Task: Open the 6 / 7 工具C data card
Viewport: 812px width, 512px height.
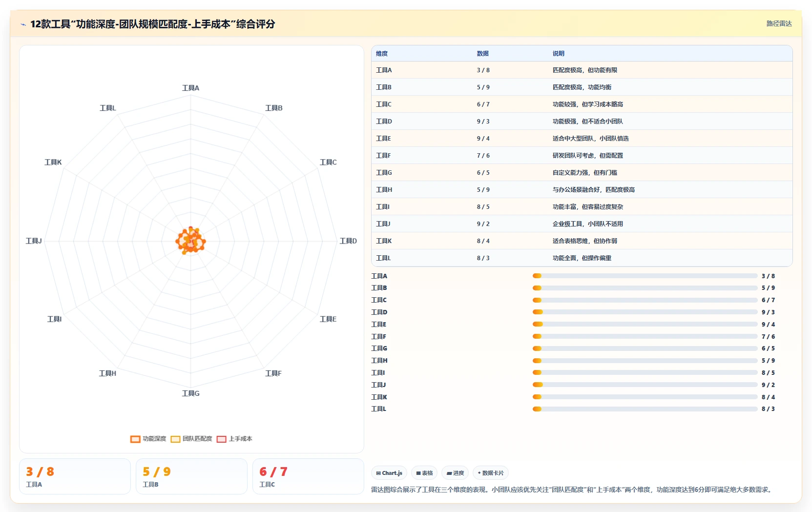Action: click(308, 476)
